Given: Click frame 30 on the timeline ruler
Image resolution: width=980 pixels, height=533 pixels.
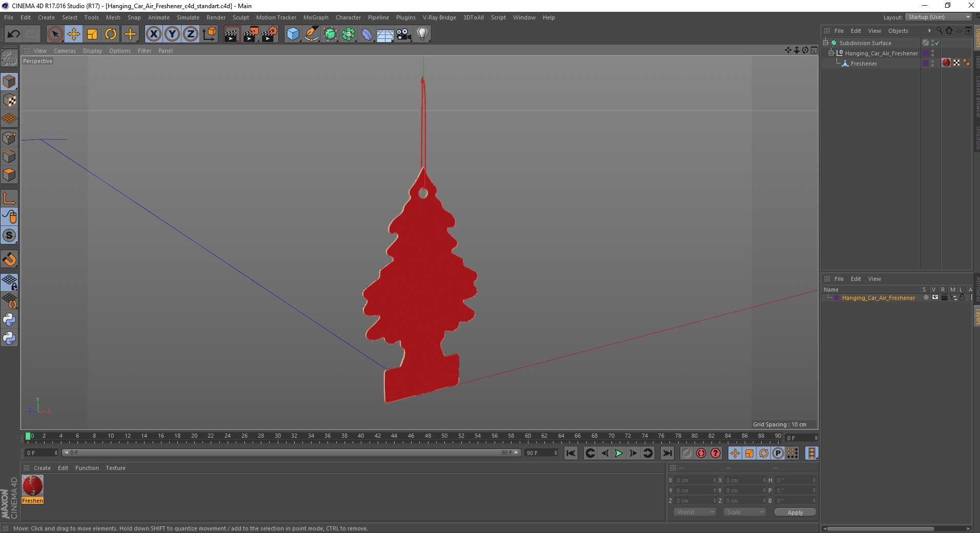Looking at the screenshot, I should click(277, 437).
